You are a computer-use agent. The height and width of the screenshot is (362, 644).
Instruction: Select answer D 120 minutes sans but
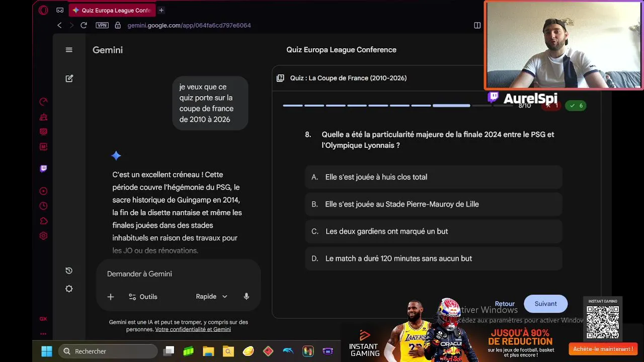[433, 258]
